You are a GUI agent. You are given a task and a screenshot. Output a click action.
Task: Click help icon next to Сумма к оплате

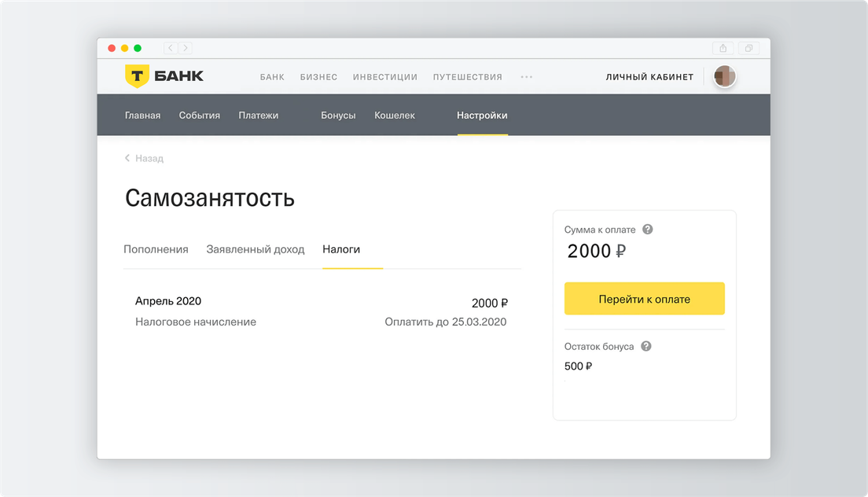click(x=648, y=230)
